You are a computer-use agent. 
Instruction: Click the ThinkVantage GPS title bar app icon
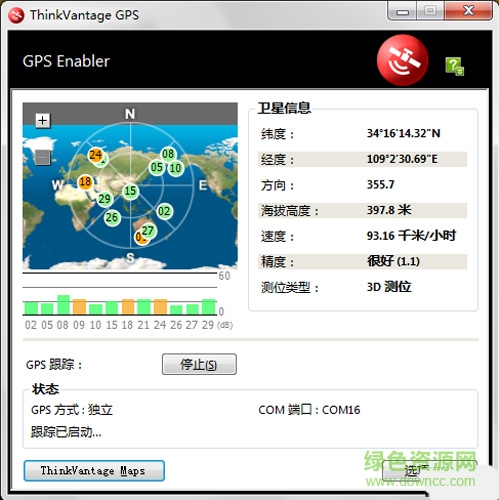16,15
